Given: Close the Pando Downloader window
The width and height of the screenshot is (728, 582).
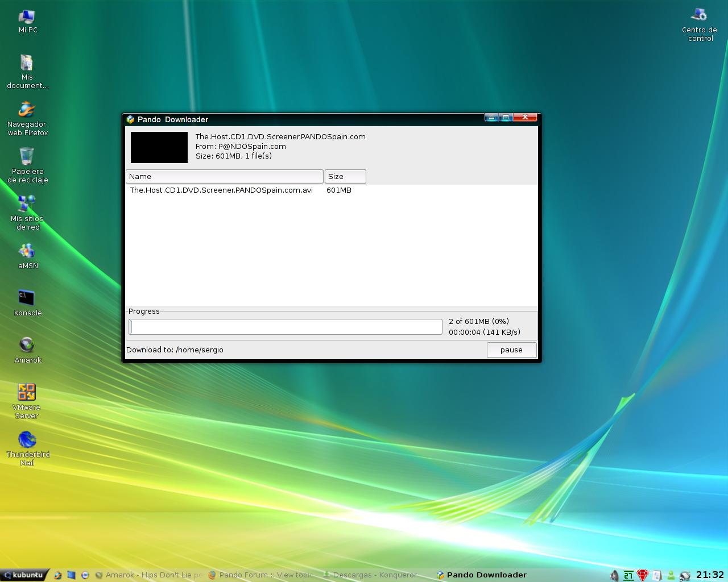Looking at the screenshot, I should pos(525,117).
